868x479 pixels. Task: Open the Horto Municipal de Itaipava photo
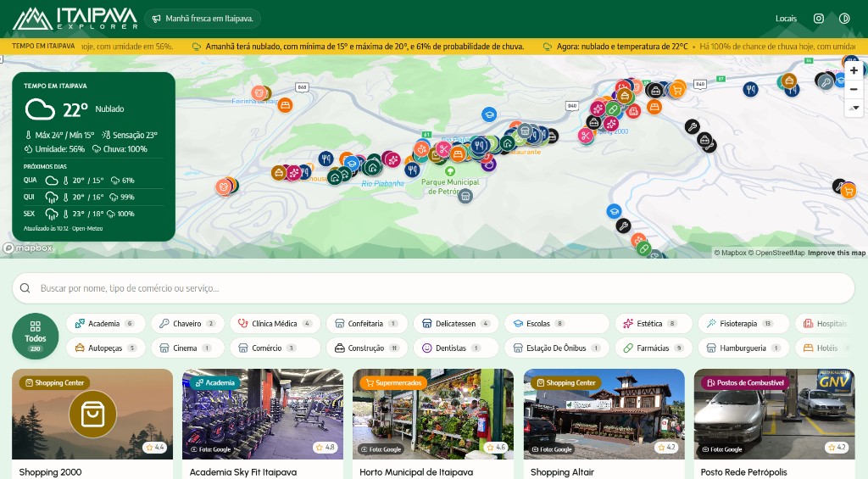433,415
